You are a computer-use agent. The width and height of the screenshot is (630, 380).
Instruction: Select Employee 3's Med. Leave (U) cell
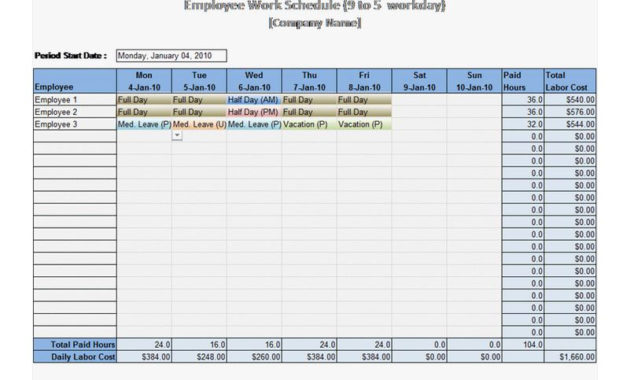[x=199, y=124]
